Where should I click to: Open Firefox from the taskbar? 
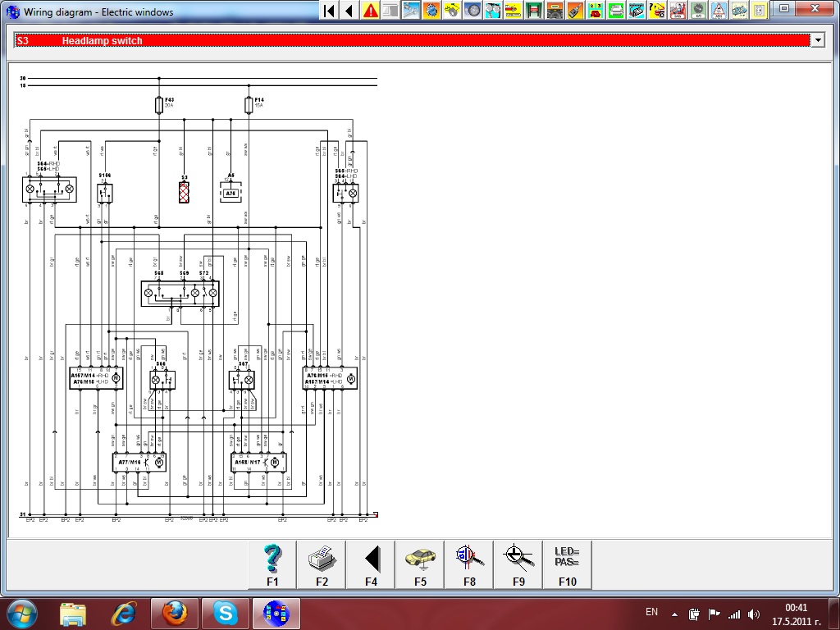click(x=175, y=613)
